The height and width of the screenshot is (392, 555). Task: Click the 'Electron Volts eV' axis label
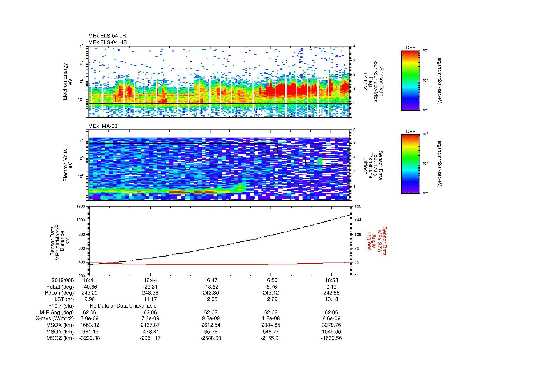(67, 165)
